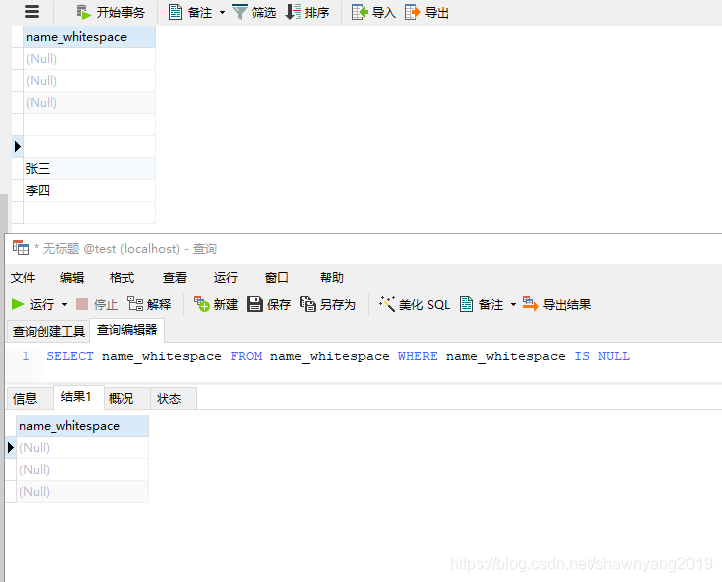The height and width of the screenshot is (582, 722).
Task: Open the 帮助 menu
Action: (x=332, y=278)
